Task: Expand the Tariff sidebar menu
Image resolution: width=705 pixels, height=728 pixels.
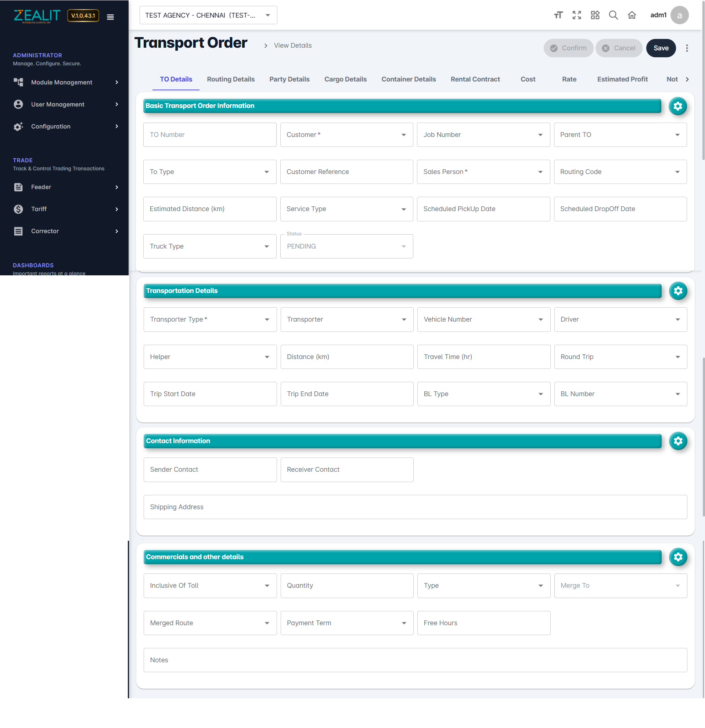Action: pos(65,209)
